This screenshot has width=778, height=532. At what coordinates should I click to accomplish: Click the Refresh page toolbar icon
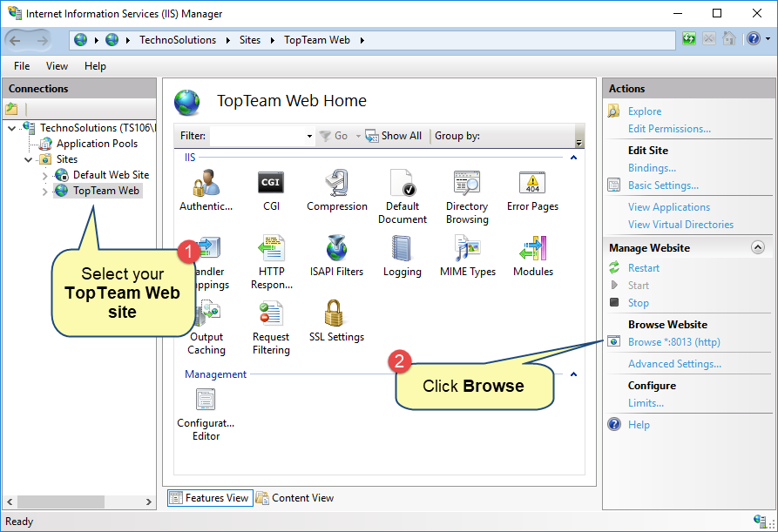(x=688, y=38)
